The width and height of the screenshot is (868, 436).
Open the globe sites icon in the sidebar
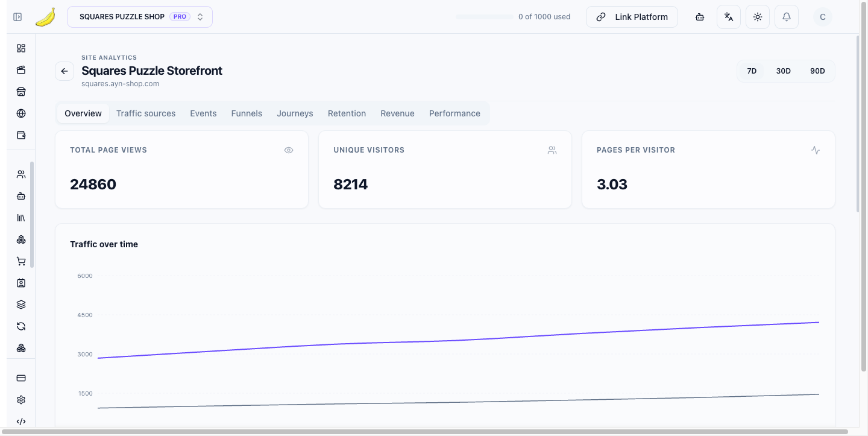[x=21, y=113]
